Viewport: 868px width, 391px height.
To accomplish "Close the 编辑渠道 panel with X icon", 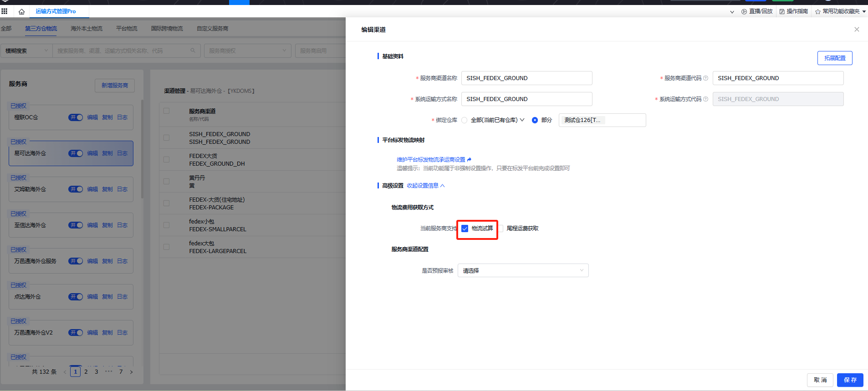I will (x=856, y=30).
